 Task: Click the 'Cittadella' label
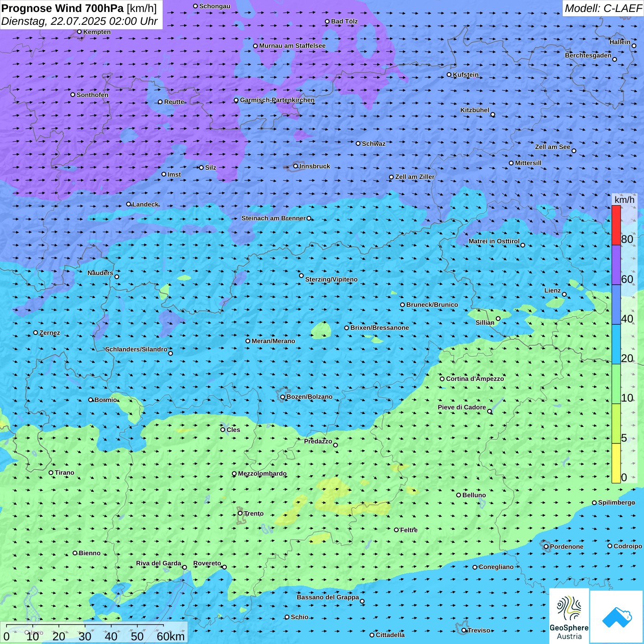(x=391, y=635)
